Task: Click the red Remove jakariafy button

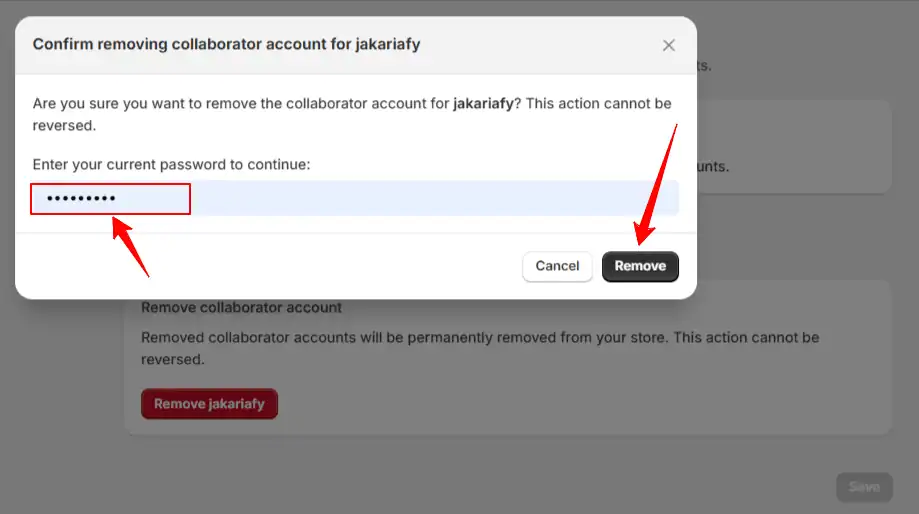Action: [209, 403]
